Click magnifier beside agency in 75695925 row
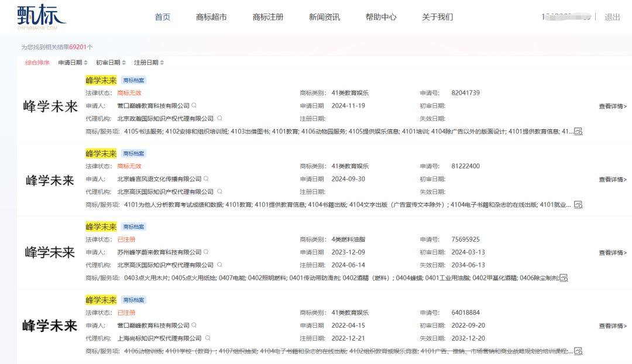632x364 pixels. pyautogui.click(x=219, y=265)
